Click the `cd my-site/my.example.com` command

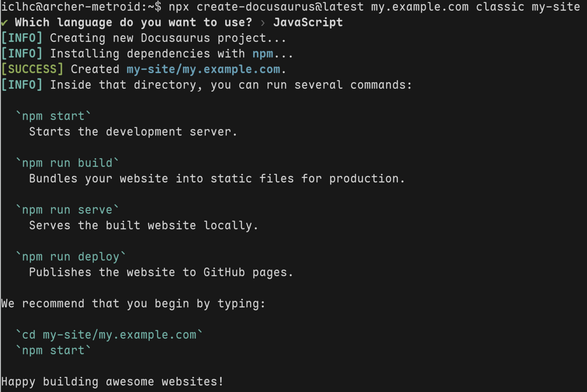(x=109, y=335)
